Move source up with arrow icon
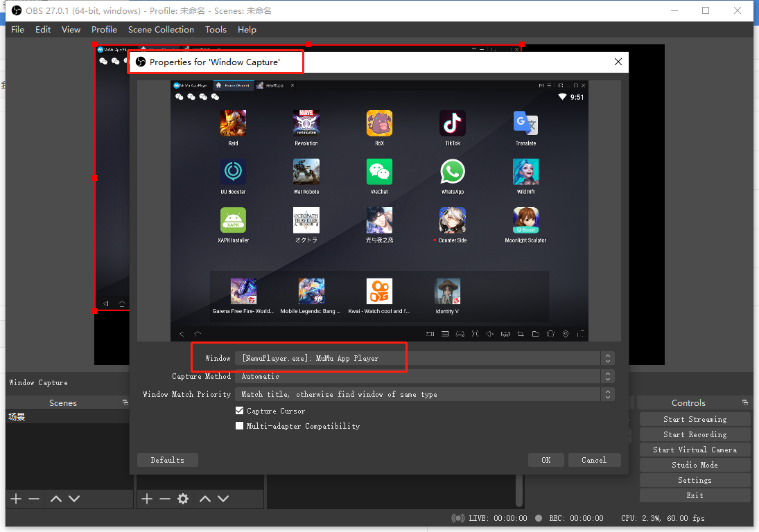The image size is (759, 532). (205, 499)
